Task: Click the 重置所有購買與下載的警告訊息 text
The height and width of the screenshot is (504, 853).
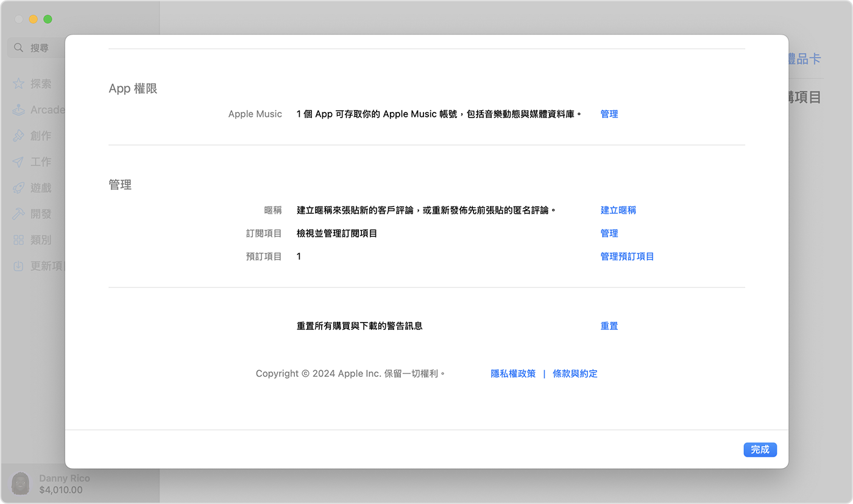Action: 359,326
